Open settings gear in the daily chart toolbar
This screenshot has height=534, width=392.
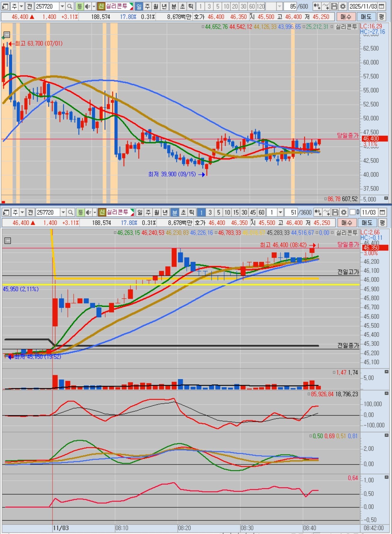[343, 6]
